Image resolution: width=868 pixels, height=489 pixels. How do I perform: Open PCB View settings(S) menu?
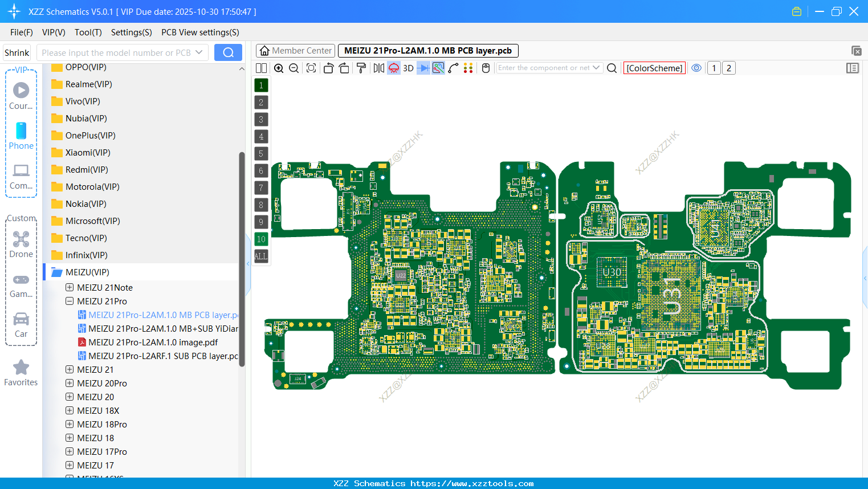[x=200, y=32]
